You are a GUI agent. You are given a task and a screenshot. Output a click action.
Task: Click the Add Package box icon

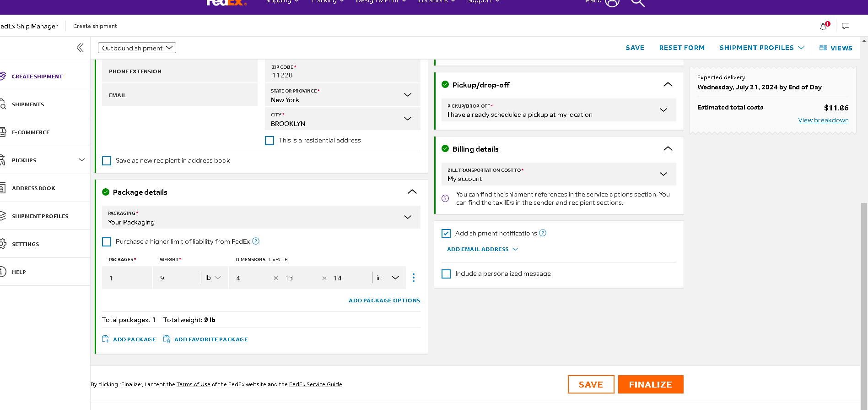tap(105, 339)
